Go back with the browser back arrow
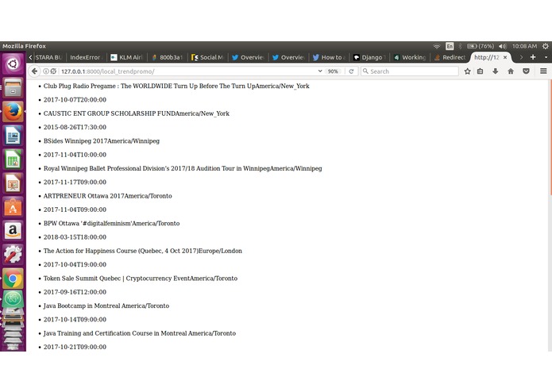Screen dimensions: 552x392 pos(34,71)
